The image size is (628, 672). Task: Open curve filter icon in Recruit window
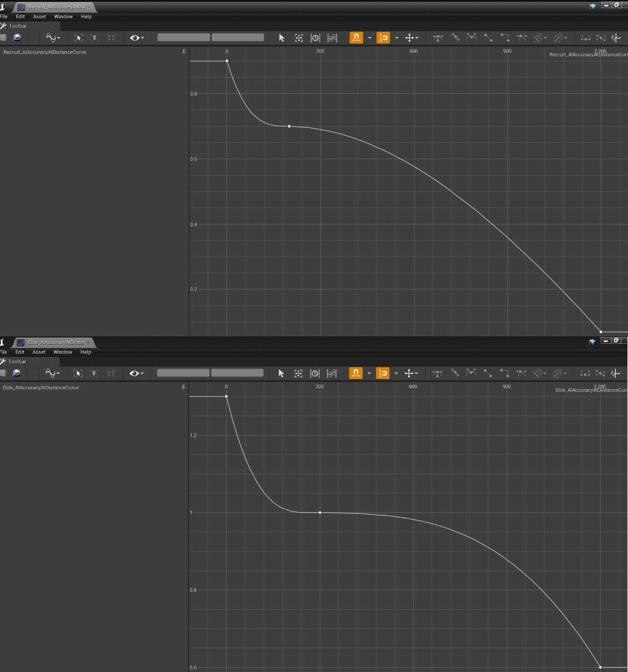point(616,38)
